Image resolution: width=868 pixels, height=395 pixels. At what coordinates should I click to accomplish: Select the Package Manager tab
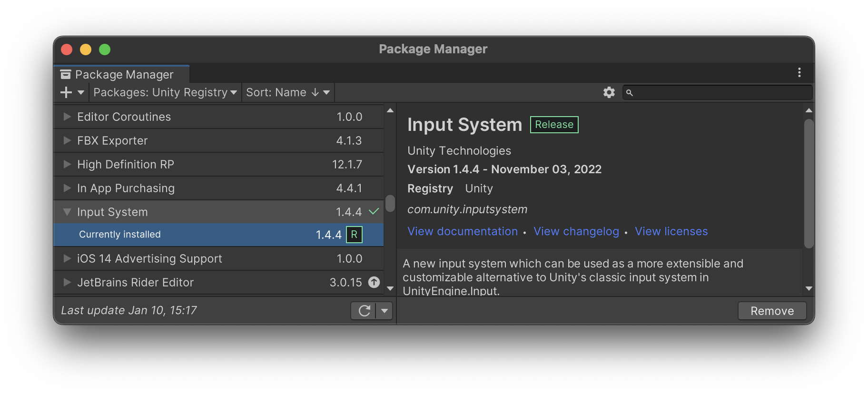(124, 75)
